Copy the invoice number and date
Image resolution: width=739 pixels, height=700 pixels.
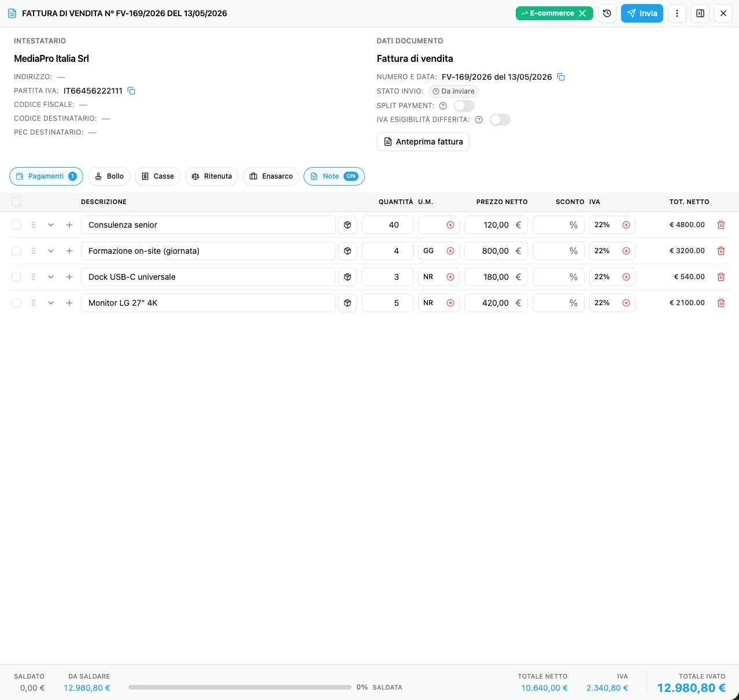[561, 77]
